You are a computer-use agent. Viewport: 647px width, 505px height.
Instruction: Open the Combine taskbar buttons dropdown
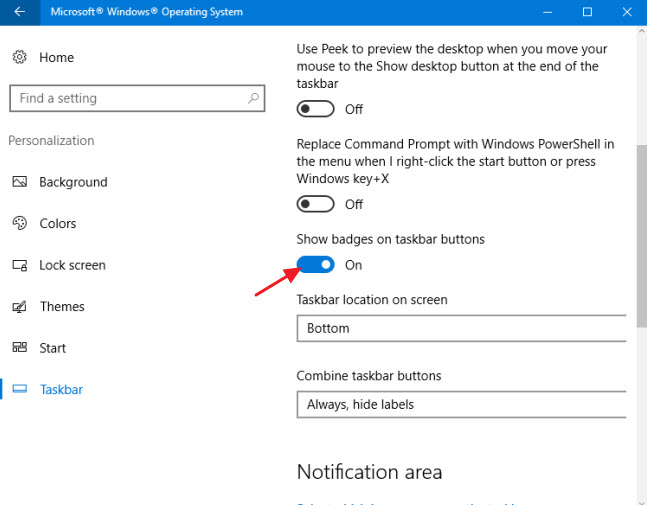[461, 404]
